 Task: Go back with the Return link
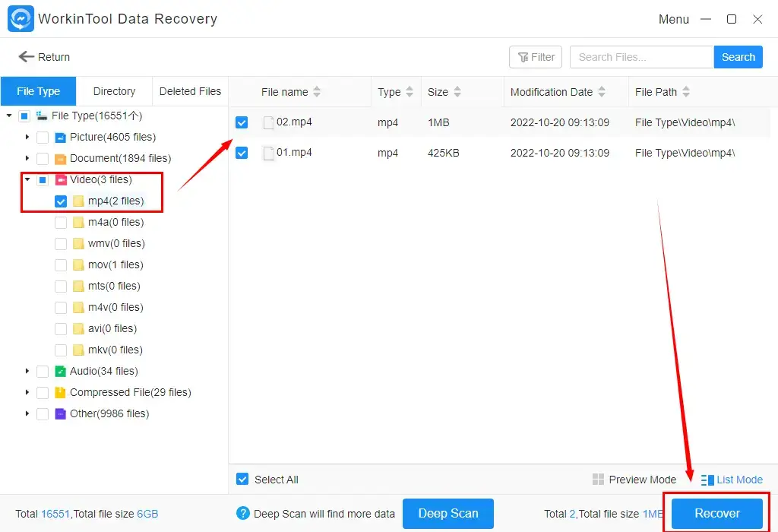tap(44, 57)
